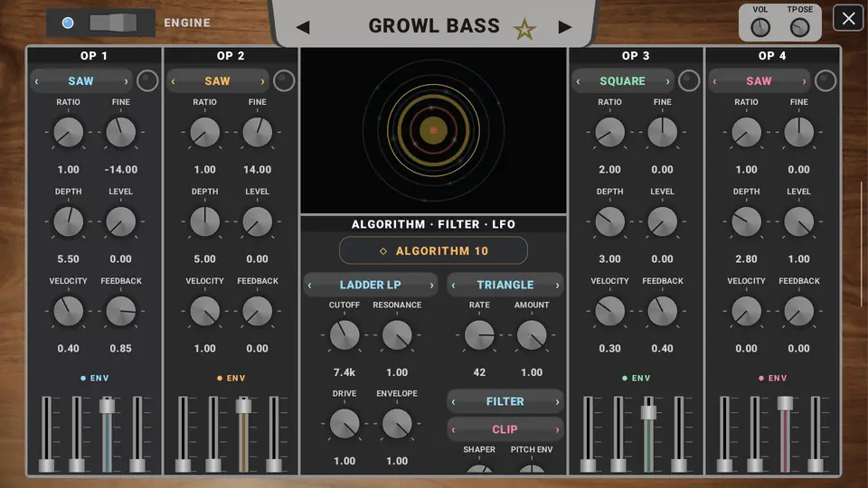Select next waveform after SQUARE on OP 3

667,81
